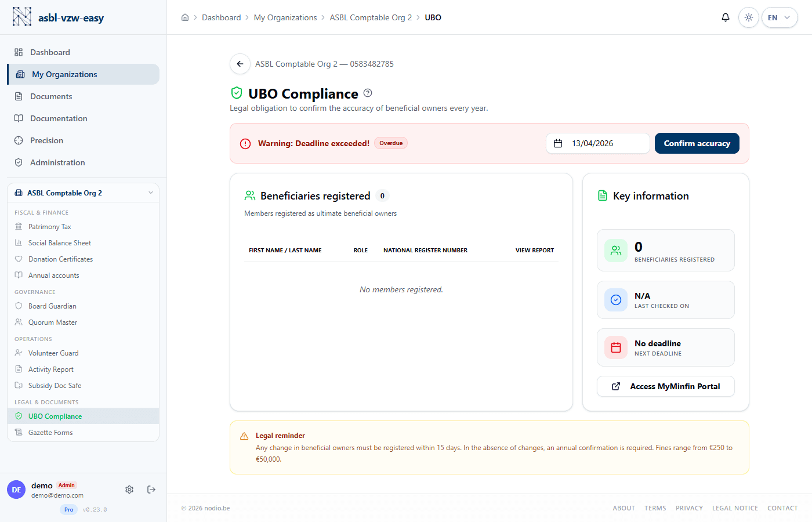Click First Name / Last Name column header
The width and height of the screenshot is (812, 522).
[x=285, y=251]
